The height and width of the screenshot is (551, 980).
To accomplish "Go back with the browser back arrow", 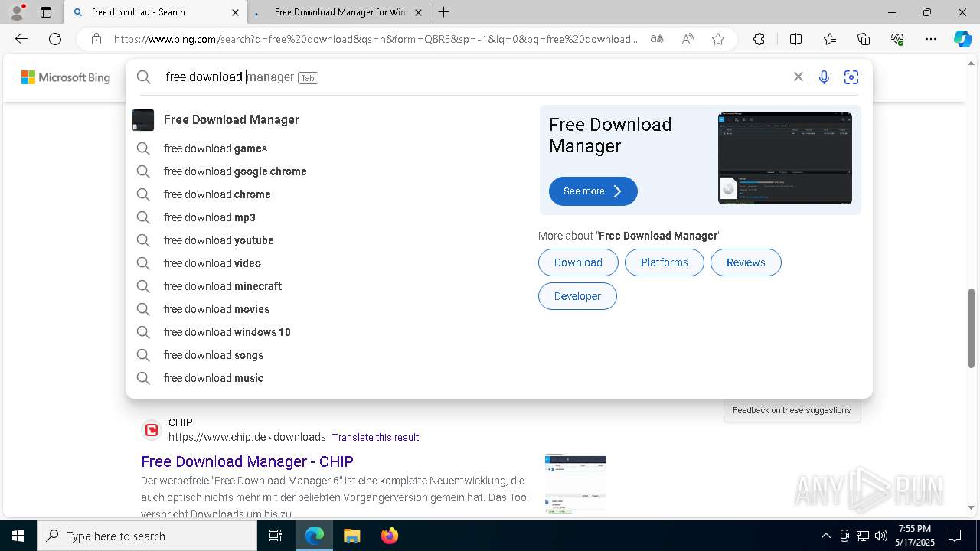I will click(21, 39).
